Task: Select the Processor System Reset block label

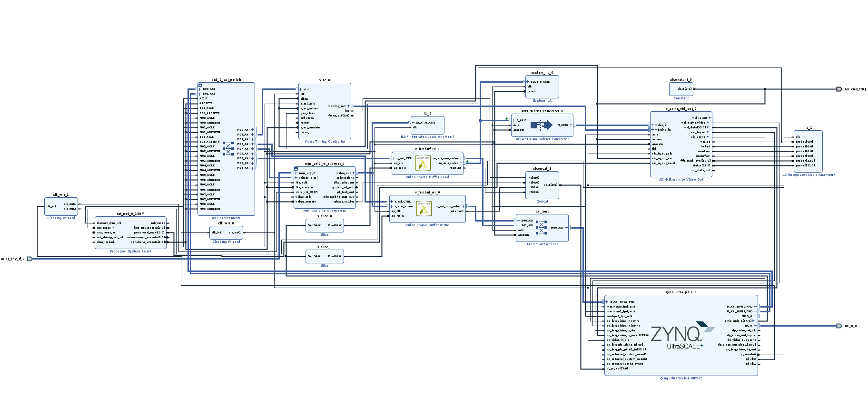Action: click(130, 251)
